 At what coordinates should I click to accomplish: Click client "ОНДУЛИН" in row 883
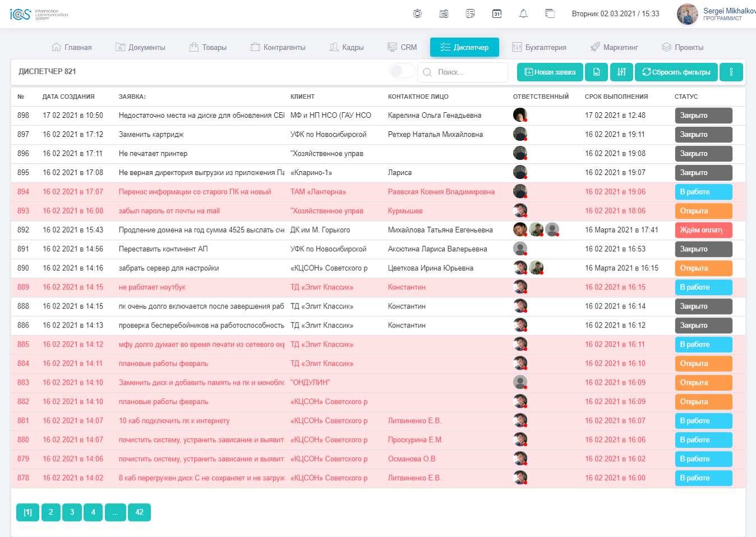tap(310, 382)
